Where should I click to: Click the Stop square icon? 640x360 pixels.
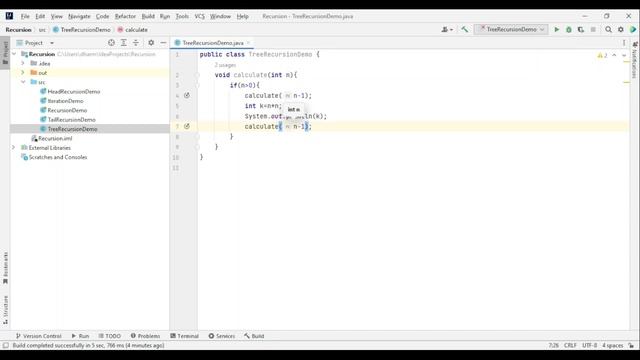pos(593,29)
